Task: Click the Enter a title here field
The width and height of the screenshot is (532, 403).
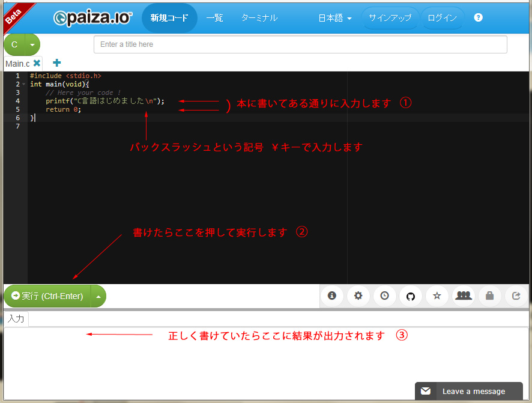Action: 300,44
